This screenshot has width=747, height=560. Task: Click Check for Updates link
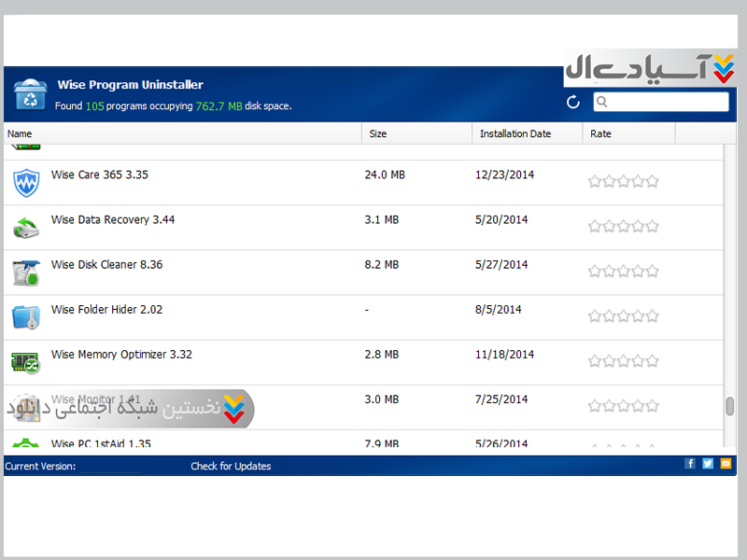click(231, 466)
